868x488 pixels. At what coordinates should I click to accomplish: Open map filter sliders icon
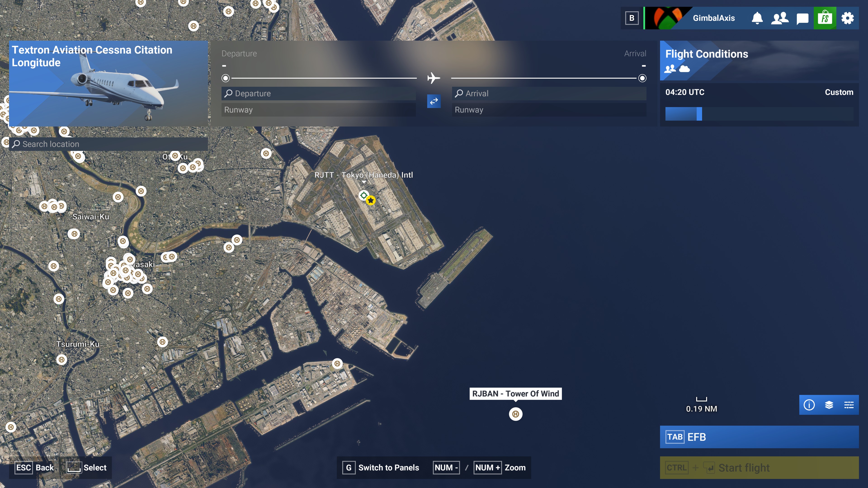[x=849, y=405]
